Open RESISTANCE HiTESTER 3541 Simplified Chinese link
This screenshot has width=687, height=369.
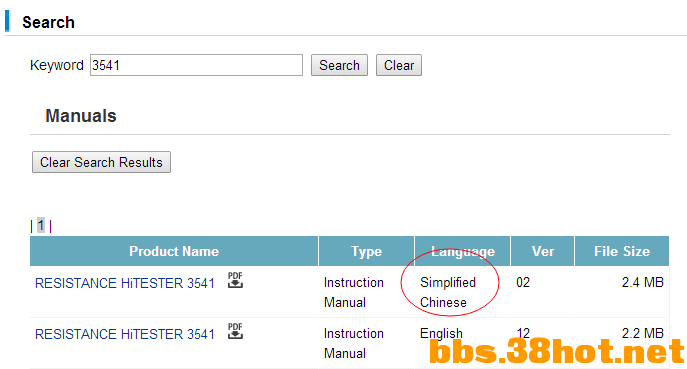(x=125, y=283)
